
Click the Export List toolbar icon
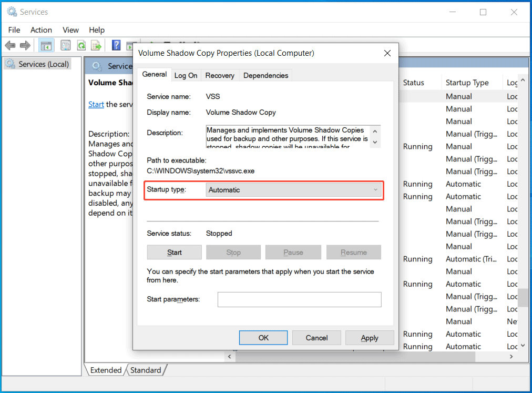coord(96,45)
